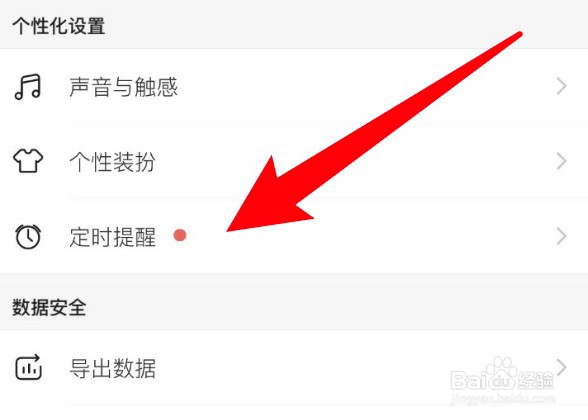Click the thin tail end of the red arrow
Screen dimensions: 588x420
(517, 36)
